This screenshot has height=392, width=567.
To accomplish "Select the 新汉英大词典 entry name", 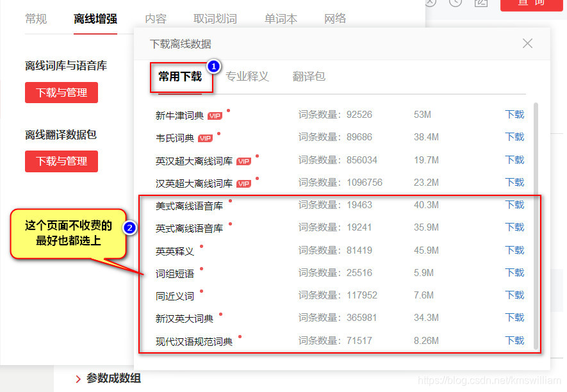I will click(x=185, y=318).
